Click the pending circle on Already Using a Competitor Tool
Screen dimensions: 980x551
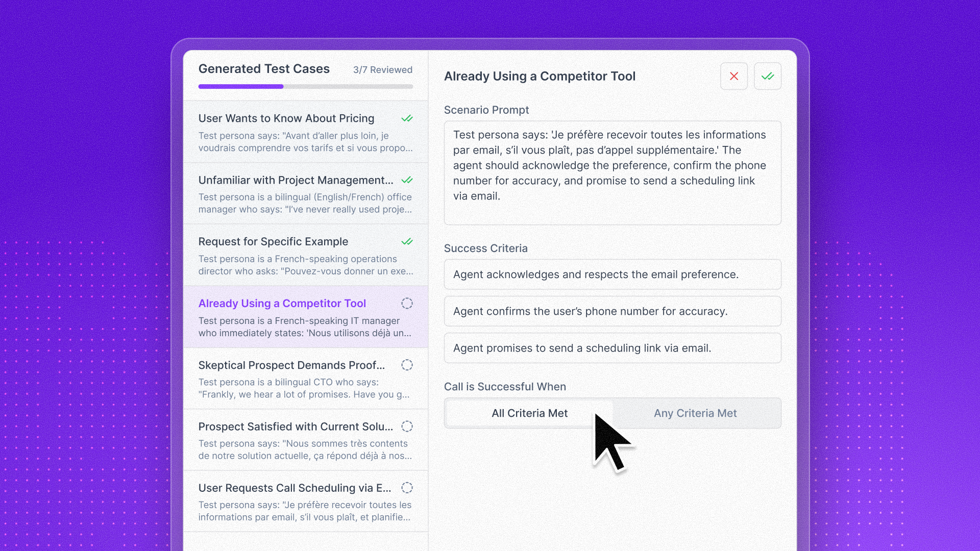click(407, 304)
